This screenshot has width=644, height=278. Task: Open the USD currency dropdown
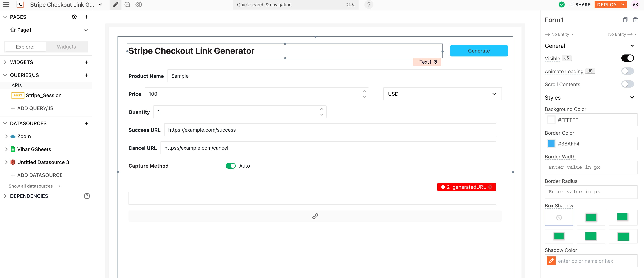tap(442, 94)
